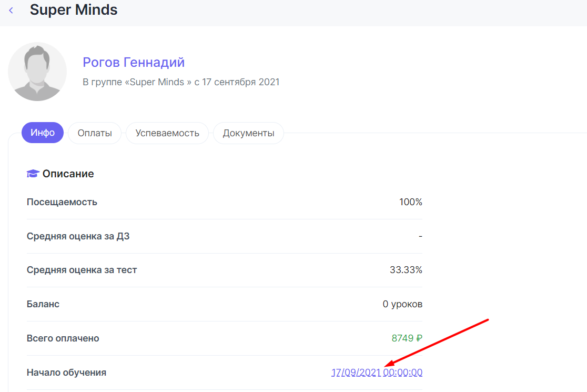Select the 0 уроков balance value

[x=402, y=304]
